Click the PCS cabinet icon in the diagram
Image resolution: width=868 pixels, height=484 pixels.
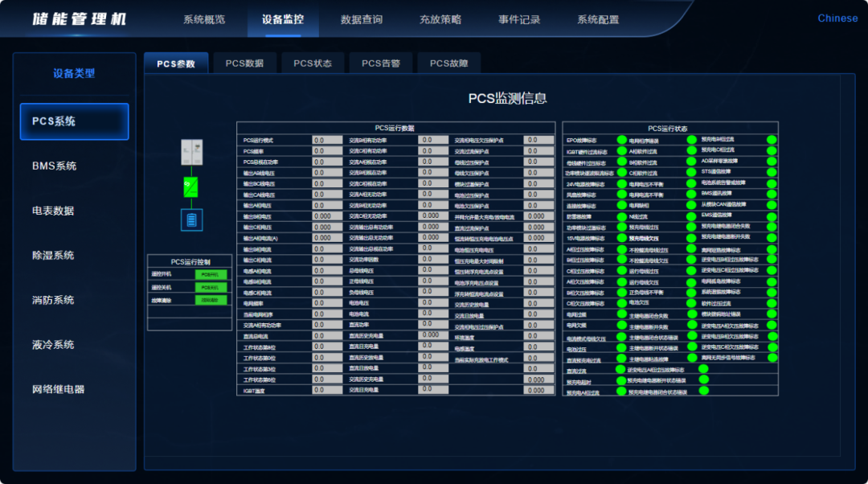tap(191, 152)
